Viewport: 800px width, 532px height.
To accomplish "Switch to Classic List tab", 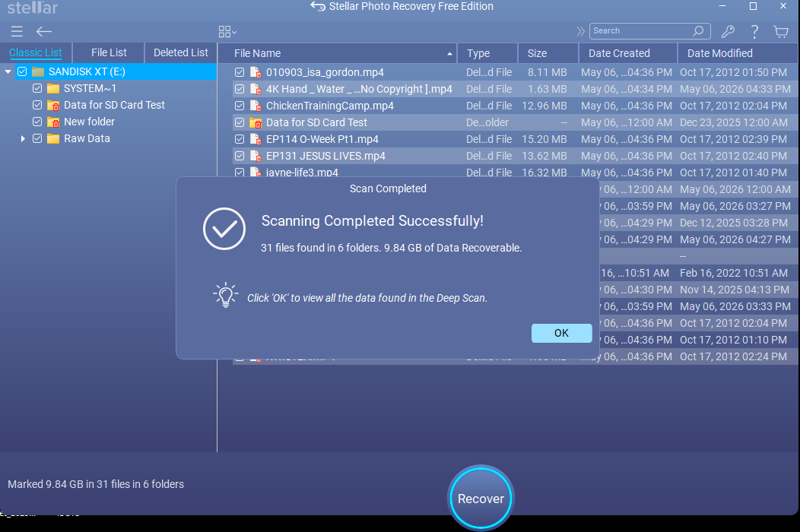I will 35,52.
